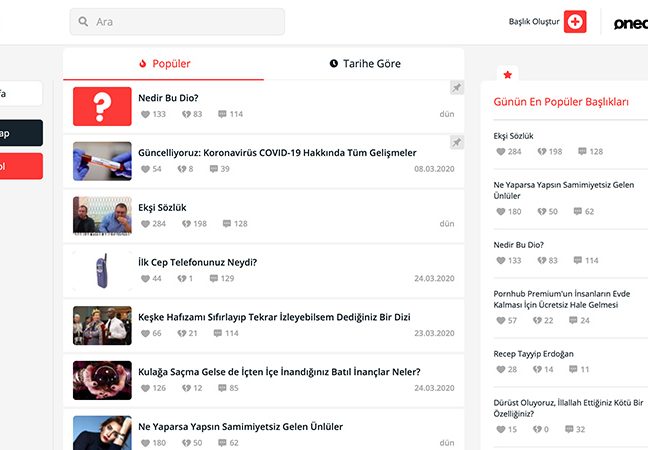Click comment icon with 128 in main list
Image resolution: width=648 pixels, height=450 pixels.
(x=227, y=224)
